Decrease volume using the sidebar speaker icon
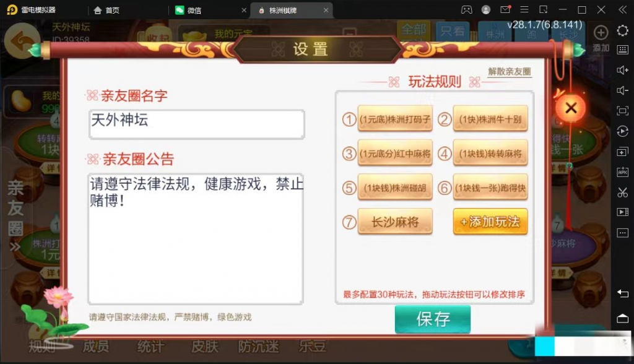Screen dimensions: 634x364 pos(622,90)
